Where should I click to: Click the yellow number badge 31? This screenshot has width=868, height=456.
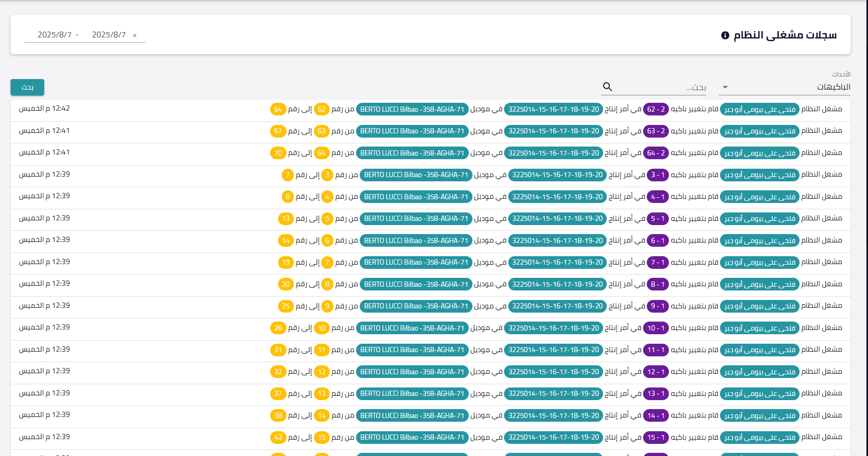point(278,350)
